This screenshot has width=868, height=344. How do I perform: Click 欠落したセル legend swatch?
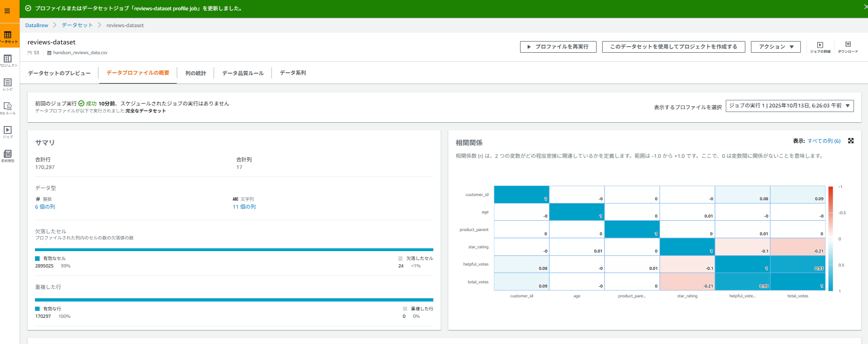[x=400, y=259]
